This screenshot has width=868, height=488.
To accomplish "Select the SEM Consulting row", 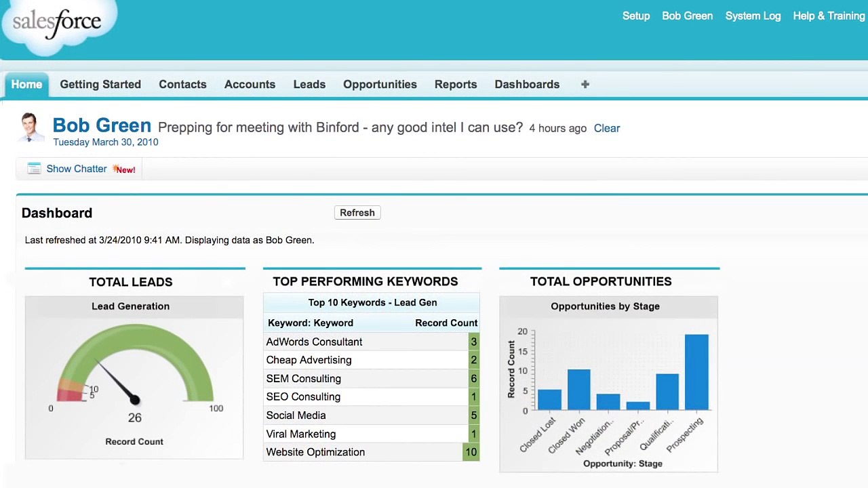I will [372, 378].
